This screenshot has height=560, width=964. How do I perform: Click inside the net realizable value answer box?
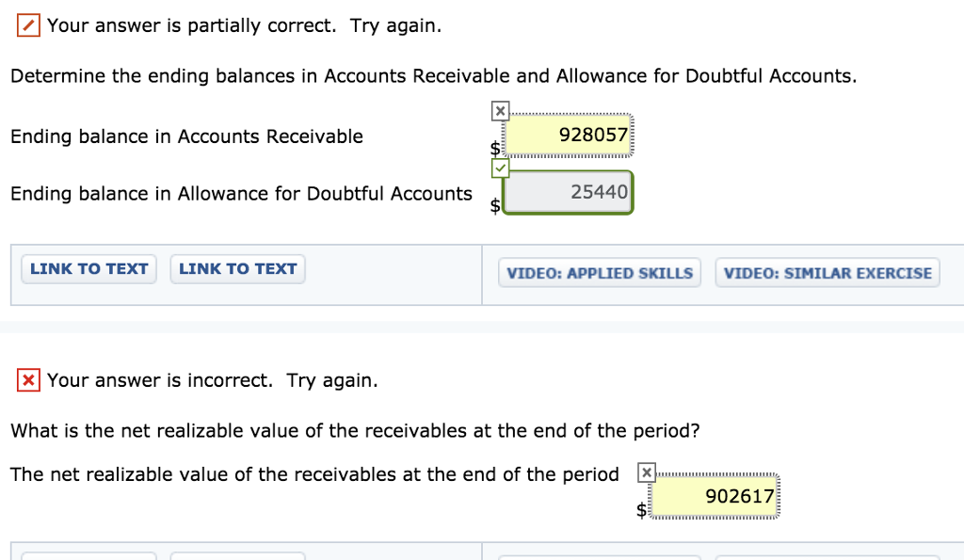click(714, 496)
